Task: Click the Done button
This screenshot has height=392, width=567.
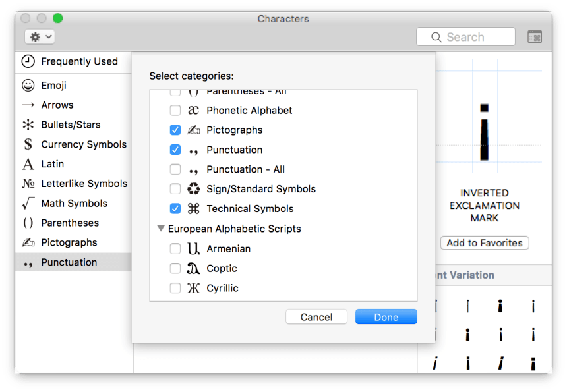Action: (x=386, y=317)
